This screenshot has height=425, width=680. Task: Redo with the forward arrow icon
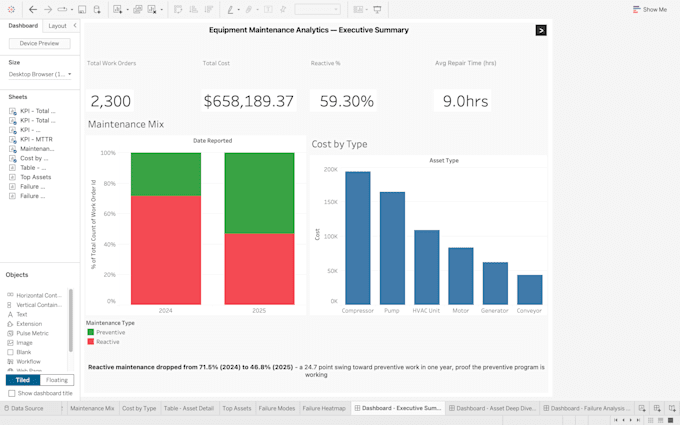(x=48, y=9)
